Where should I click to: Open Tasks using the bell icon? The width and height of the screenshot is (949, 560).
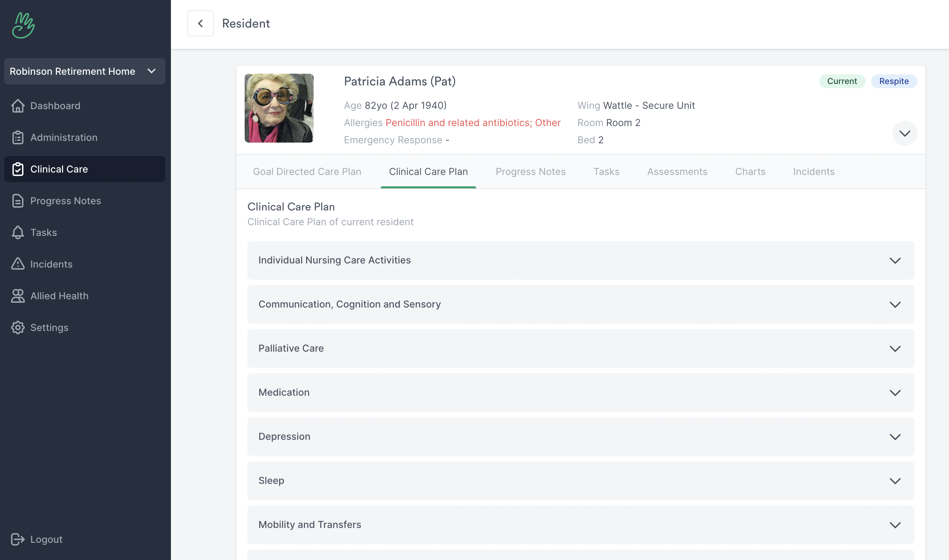click(x=18, y=232)
